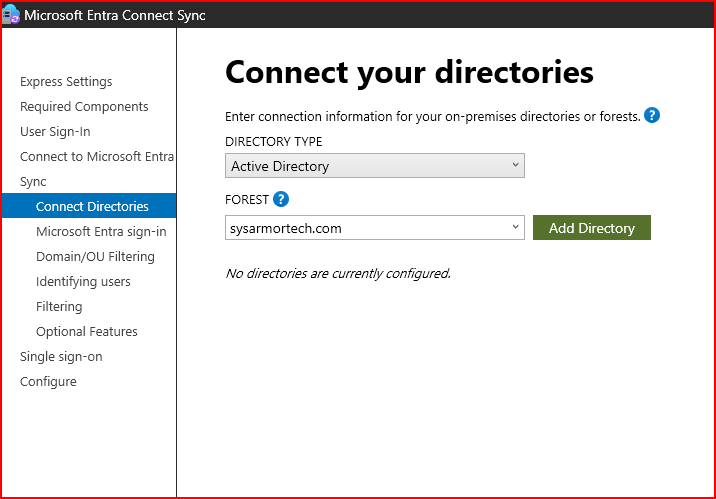Viewport: 716px width, 499px height.
Task: Click the sysarmortech.com forest field
Action: point(374,228)
